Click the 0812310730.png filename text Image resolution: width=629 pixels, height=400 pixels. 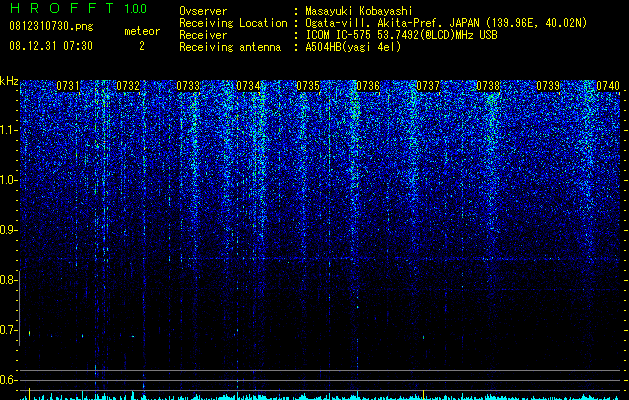[x=51, y=26]
